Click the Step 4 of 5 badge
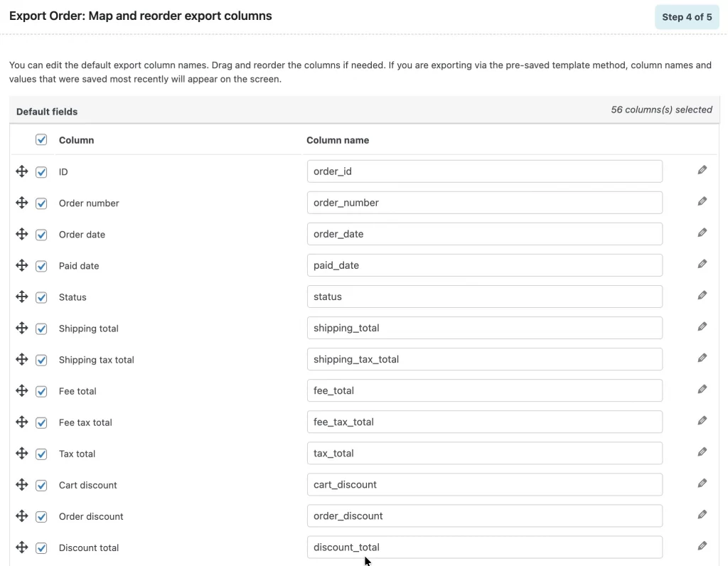The height and width of the screenshot is (566, 728). click(x=686, y=17)
